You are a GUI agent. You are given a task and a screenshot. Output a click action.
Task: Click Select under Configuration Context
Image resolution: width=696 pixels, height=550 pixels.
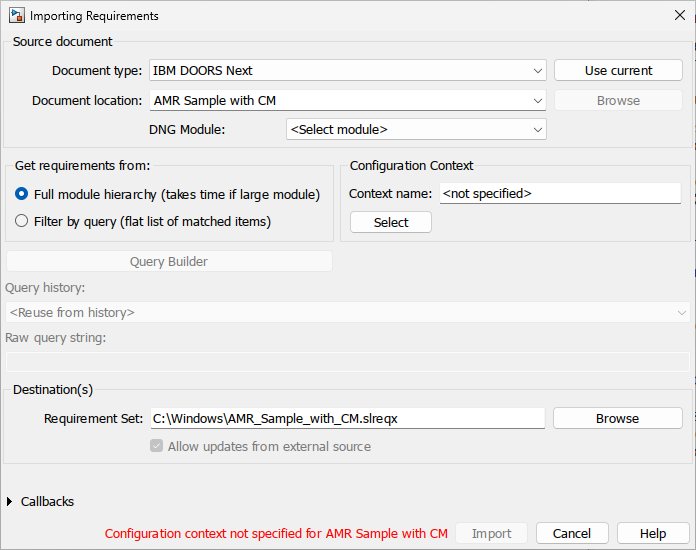(x=391, y=222)
